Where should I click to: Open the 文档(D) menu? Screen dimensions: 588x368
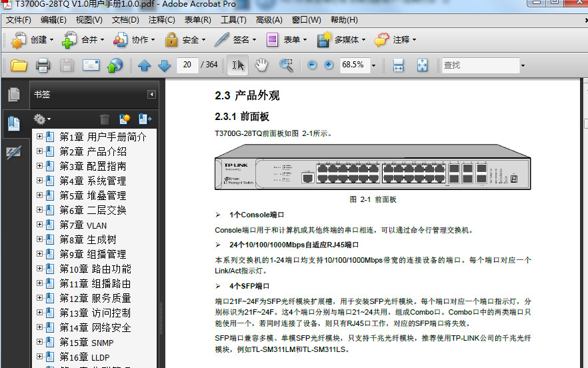[x=125, y=20]
